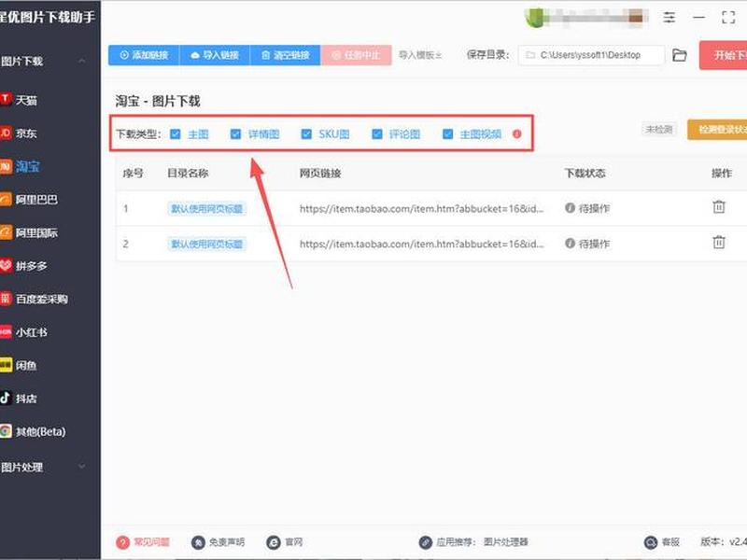
Task: Expand the 图片处理 sidebar section
Action: click(82, 467)
